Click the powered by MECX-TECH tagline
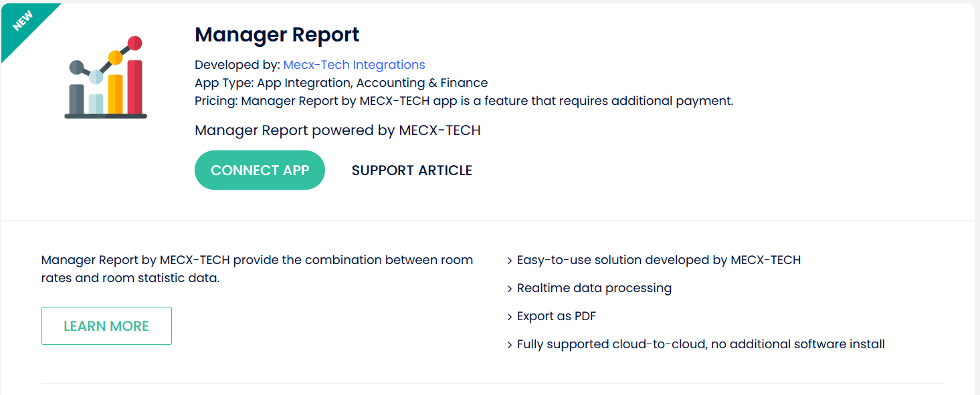 [x=337, y=130]
